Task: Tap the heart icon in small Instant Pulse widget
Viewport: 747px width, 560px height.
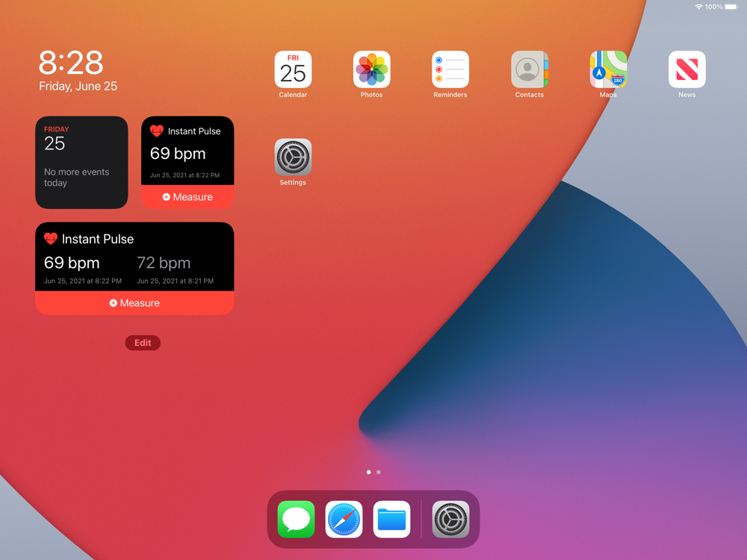Action: [x=157, y=131]
